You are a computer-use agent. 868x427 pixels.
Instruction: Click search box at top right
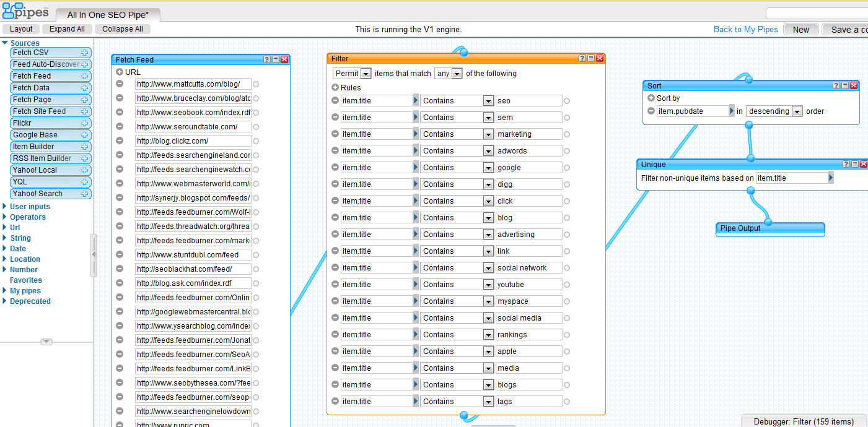[817, 13]
